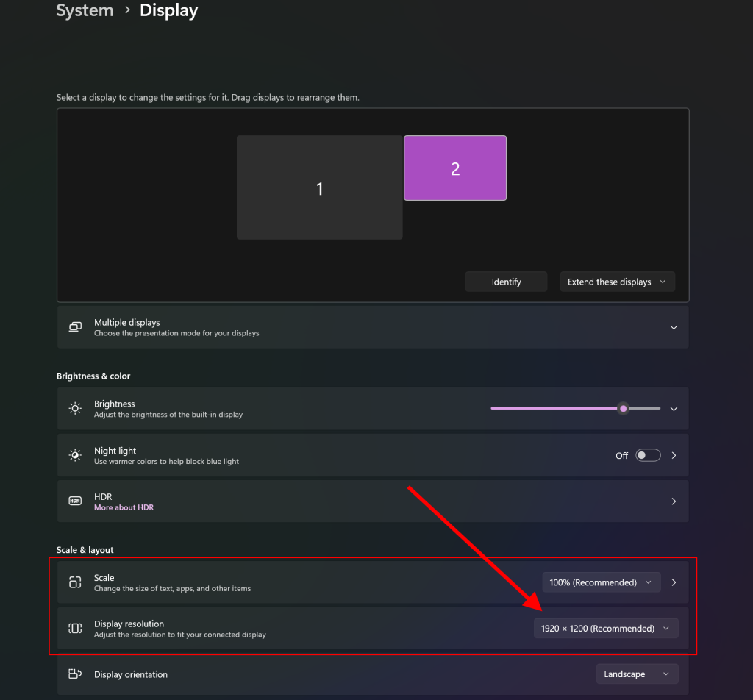Open the More about HDR link
Viewport: 753px width, 700px height.
(x=124, y=507)
